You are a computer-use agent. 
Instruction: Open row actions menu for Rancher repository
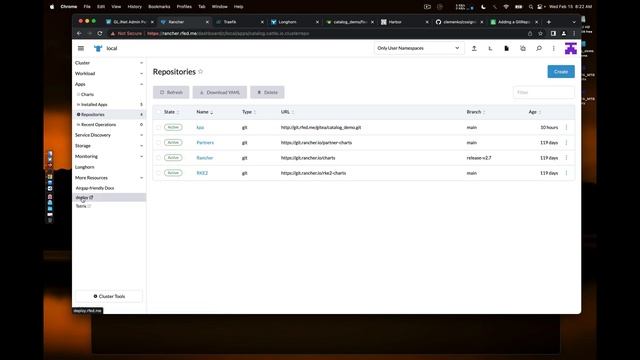click(x=567, y=158)
